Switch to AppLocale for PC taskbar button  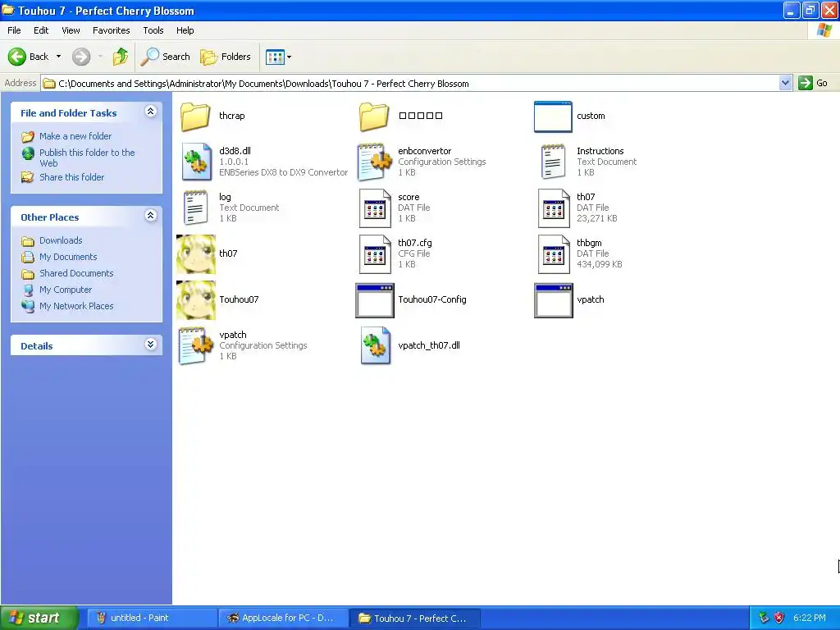(x=283, y=619)
